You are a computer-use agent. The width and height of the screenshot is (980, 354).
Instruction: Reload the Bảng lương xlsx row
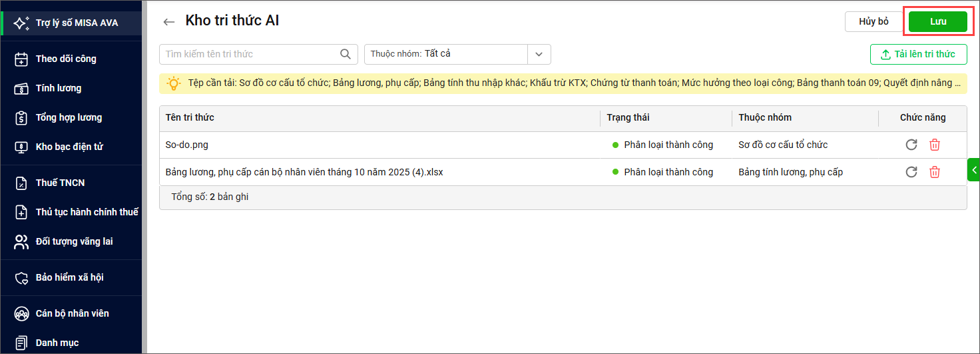point(911,172)
